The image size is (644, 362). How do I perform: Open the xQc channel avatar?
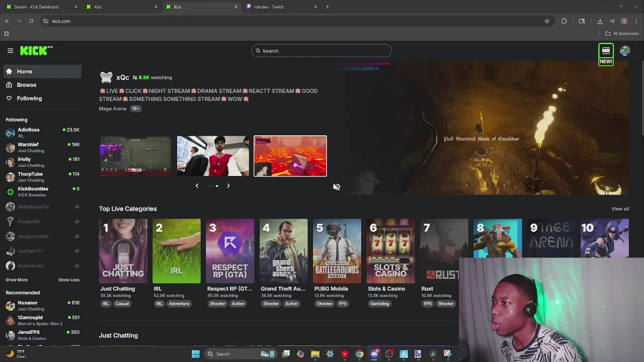coord(106,77)
